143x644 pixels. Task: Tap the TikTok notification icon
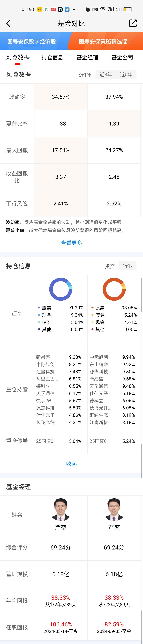[60, 10]
